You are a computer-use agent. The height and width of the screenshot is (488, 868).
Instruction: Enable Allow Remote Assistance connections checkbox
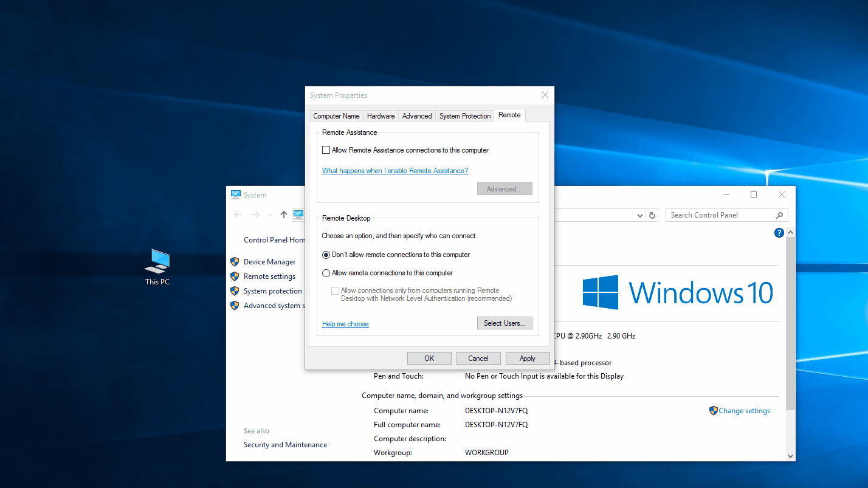326,150
